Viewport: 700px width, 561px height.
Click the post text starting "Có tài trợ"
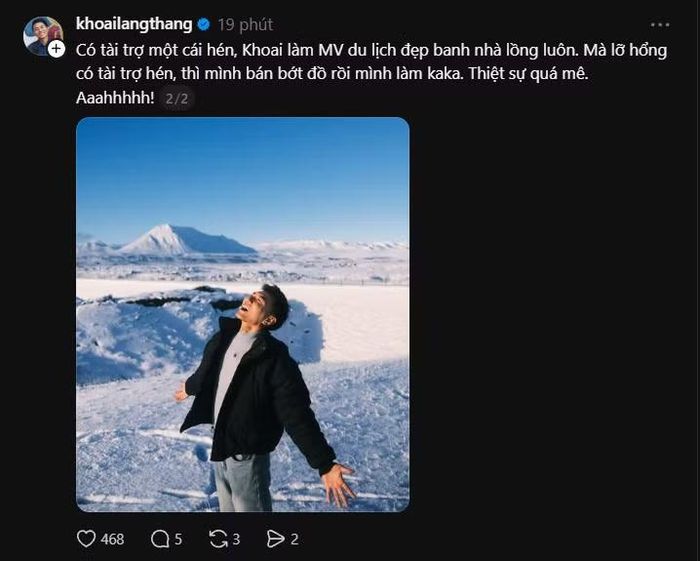(371, 62)
